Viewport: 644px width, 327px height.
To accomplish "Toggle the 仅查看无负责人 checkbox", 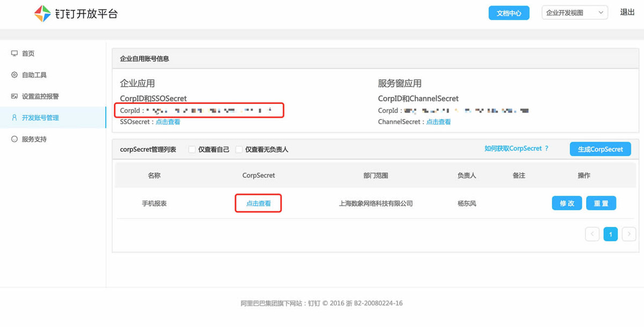I will (239, 150).
